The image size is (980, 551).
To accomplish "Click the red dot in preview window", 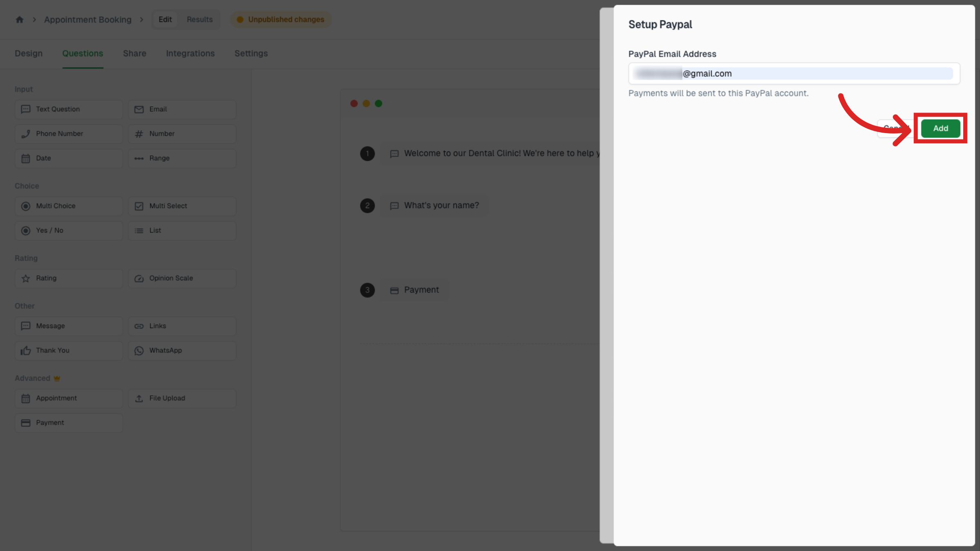I will pos(354,104).
